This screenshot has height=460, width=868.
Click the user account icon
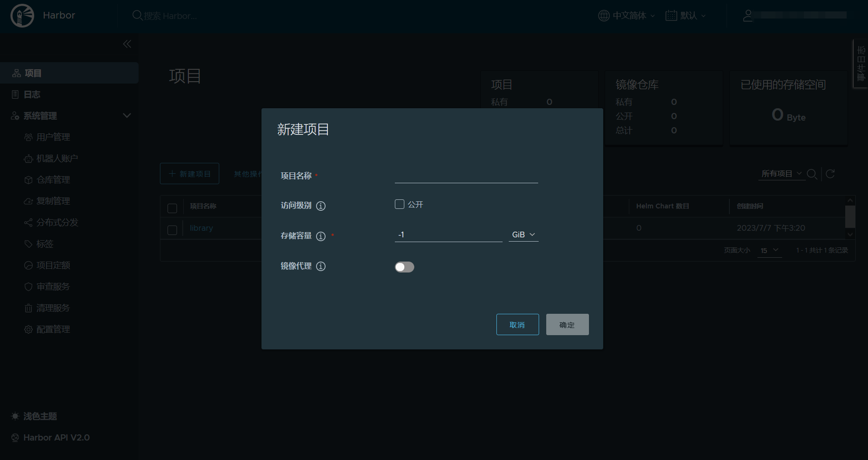coord(747,16)
